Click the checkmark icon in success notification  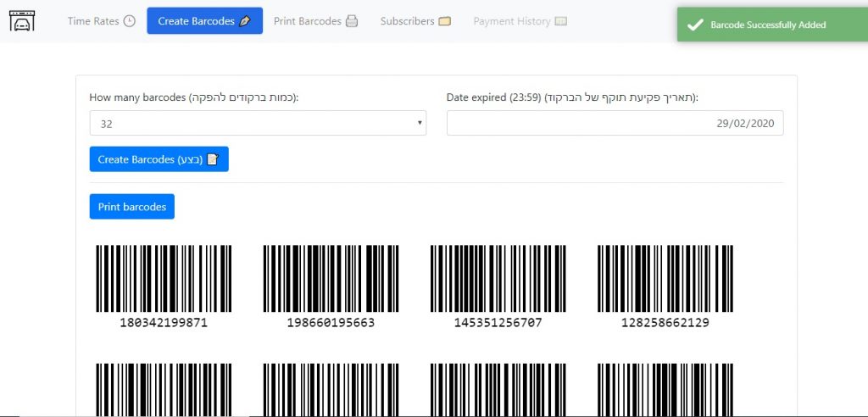click(x=695, y=25)
